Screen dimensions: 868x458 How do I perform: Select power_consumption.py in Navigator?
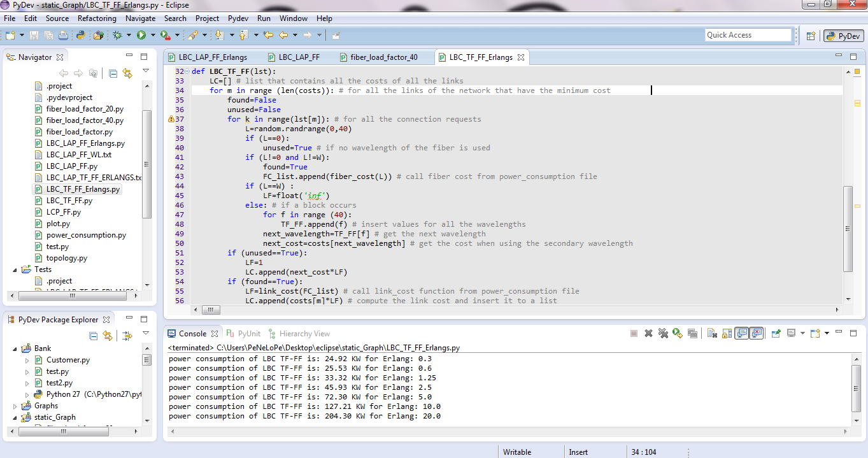(x=86, y=235)
